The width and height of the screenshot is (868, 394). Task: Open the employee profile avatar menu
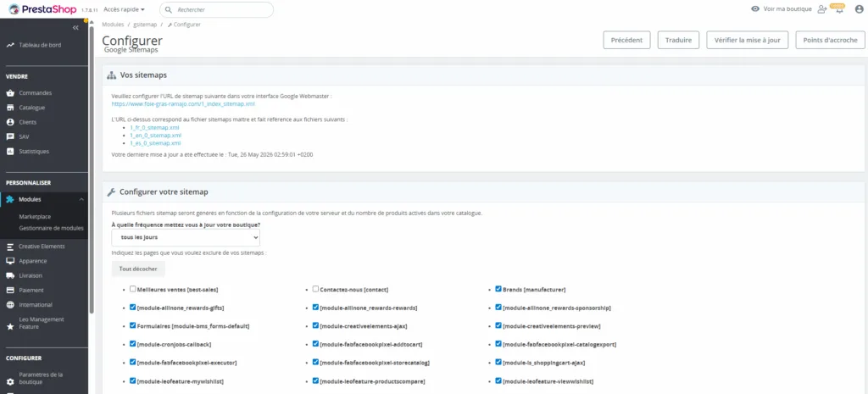click(859, 9)
